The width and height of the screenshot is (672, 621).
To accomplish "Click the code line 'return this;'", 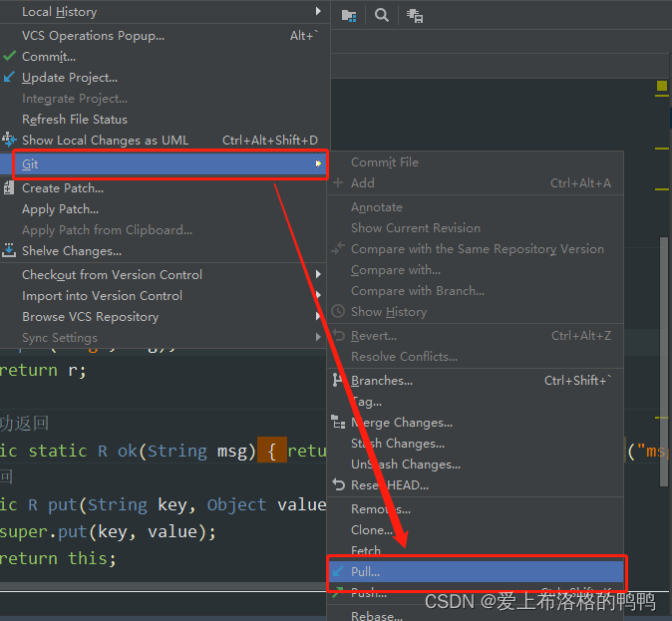I will click(58, 558).
